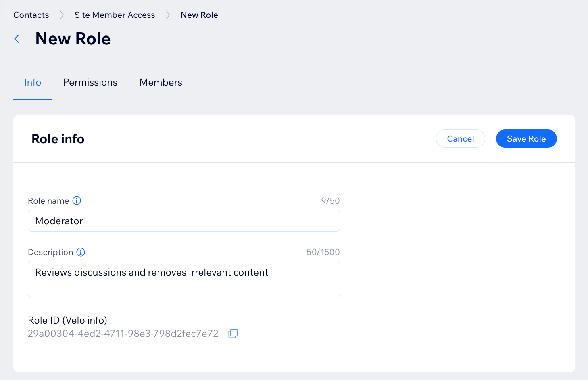Click the chevron after Site Member Access
The height and width of the screenshot is (380, 588).
click(x=168, y=15)
